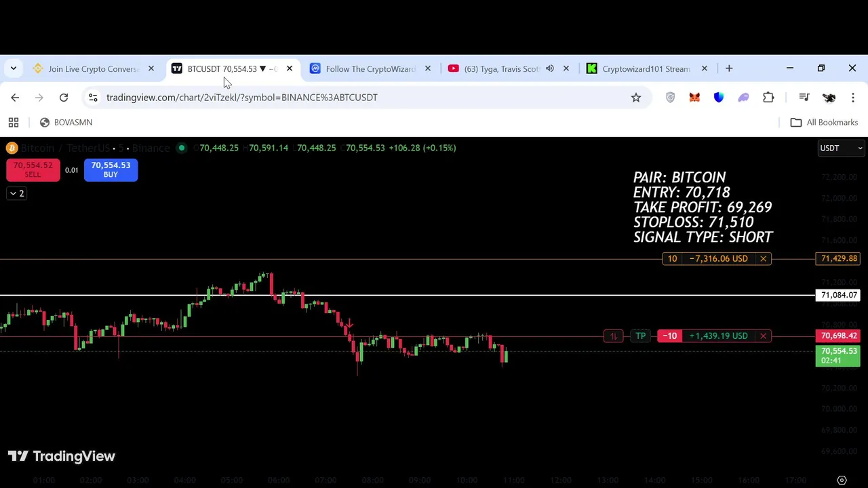Screen dimensions: 868x488
Task: Open a new browser tab
Action: click(x=729, y=68)
